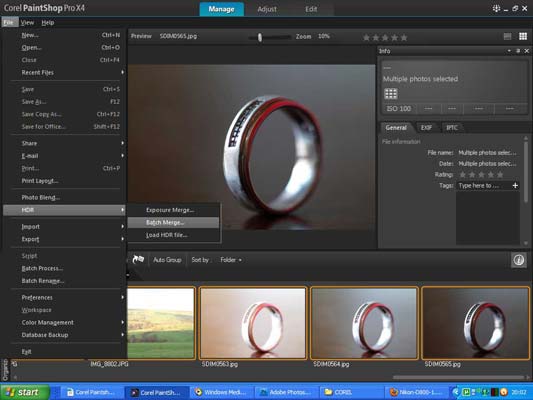Click the Windows Start button
Image resolution: width=533 pixels, height=400 pixels.
(x=25, y=392)
